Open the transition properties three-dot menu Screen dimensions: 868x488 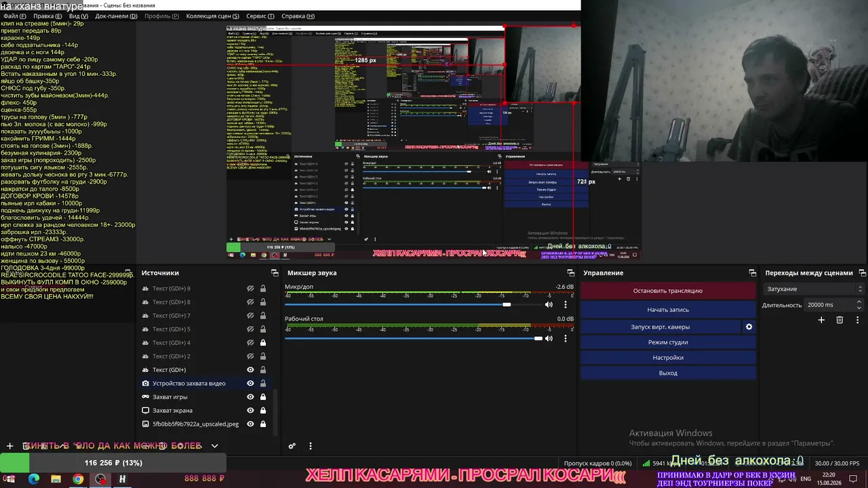pos(858,320)
